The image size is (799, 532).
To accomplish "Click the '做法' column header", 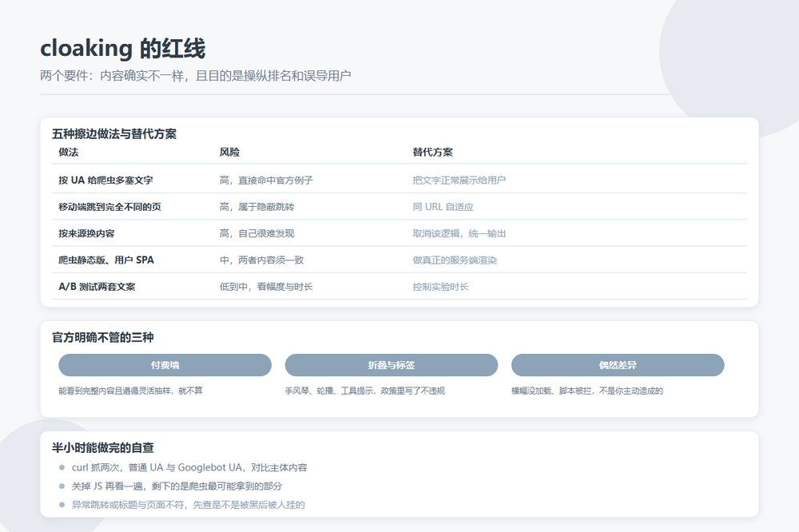I will [x=69, y=152].
